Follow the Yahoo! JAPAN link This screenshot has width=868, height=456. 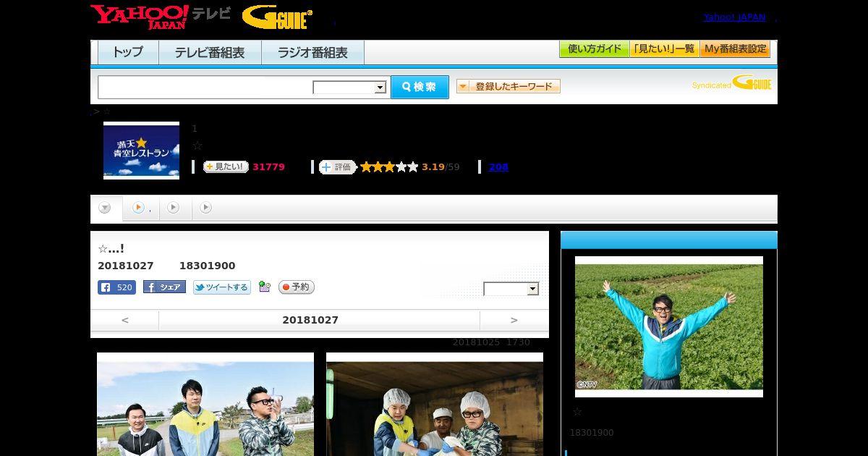click(x=734, y=17)
